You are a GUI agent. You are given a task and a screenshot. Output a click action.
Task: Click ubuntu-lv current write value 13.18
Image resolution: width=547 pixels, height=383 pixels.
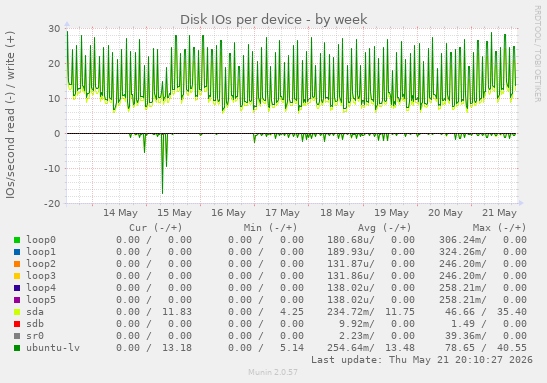pyautogui.click(x=177, y=348)
